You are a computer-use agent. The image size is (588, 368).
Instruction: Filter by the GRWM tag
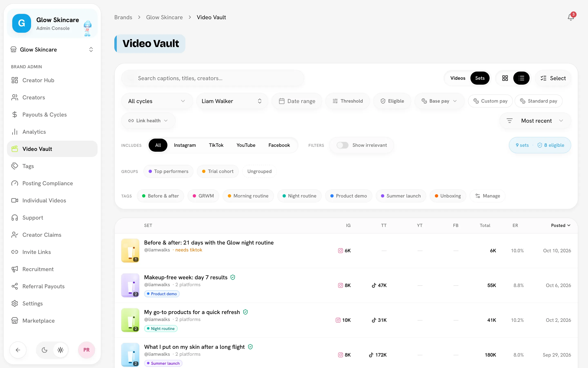[203, 196]
